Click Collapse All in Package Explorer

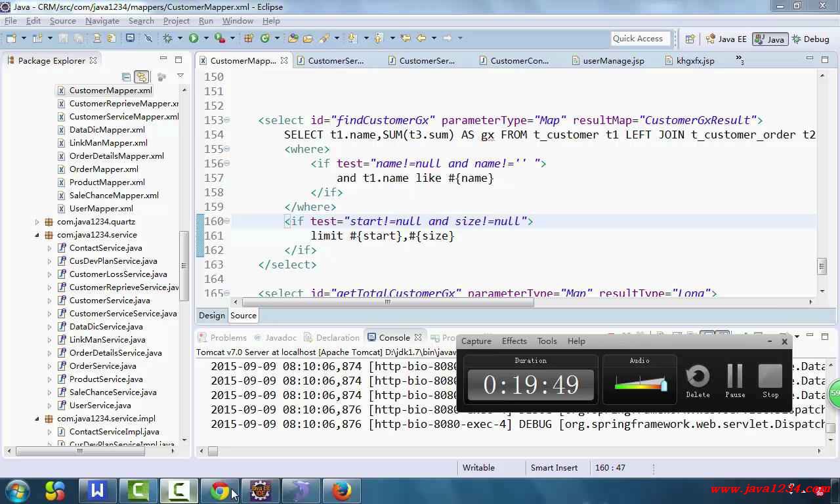pyautogui.click(x=127, y=77)
